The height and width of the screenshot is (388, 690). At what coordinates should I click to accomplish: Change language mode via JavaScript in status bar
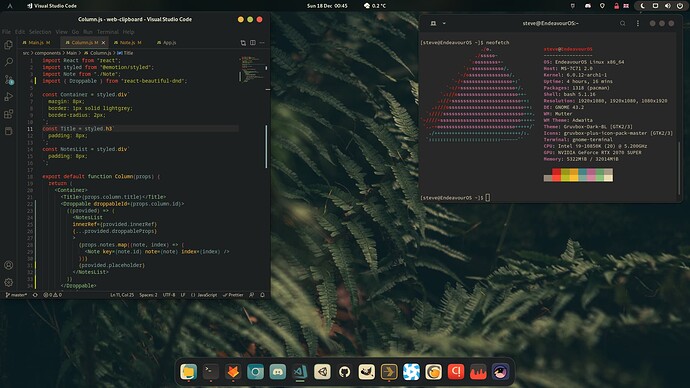click(x=204, y=295)
